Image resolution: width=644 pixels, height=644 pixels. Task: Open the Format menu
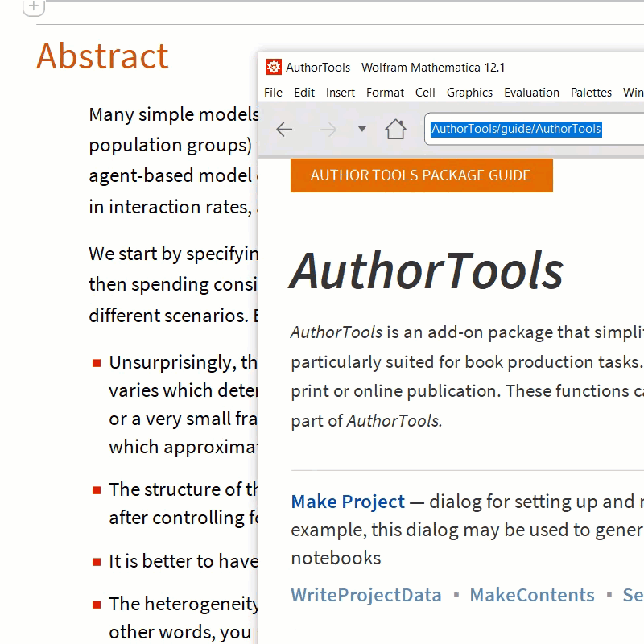click(386, 93)
